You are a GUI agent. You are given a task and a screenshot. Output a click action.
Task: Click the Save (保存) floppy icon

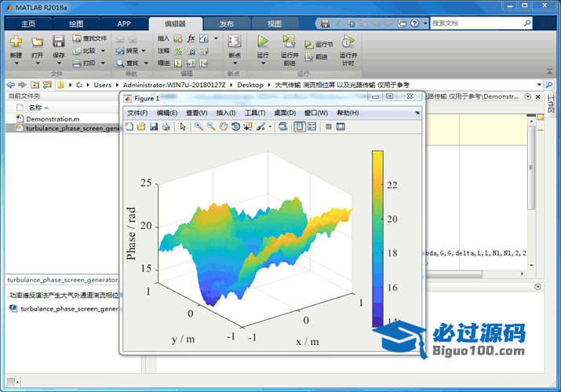pos(58,42)
